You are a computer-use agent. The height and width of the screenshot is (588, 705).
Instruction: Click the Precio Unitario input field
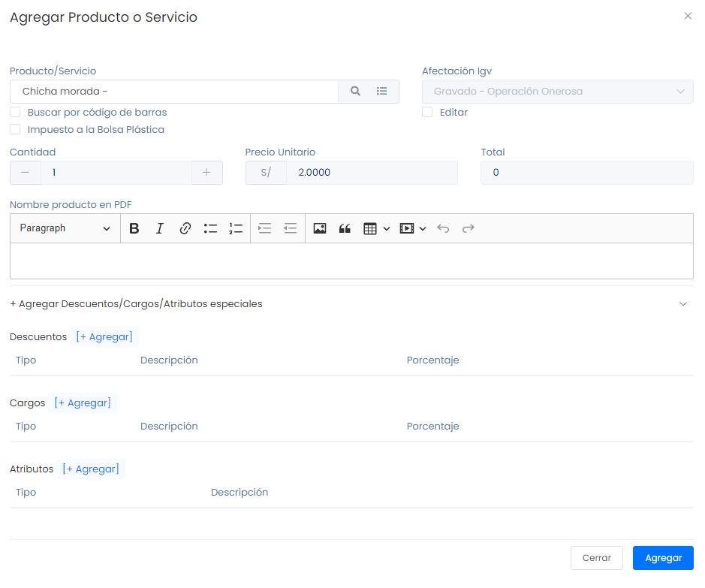coord(372,173)
